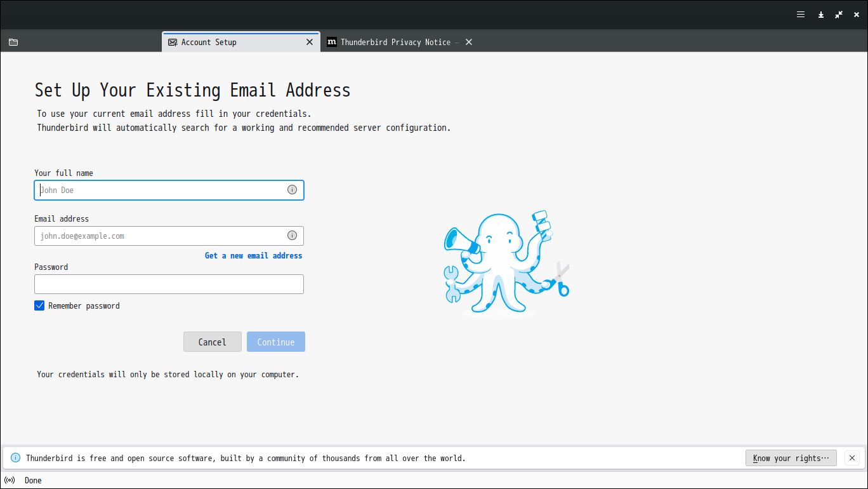Screen dimensions: 868x489
Task: Close the Thunderbird window
Action: (x=856, y=14)
